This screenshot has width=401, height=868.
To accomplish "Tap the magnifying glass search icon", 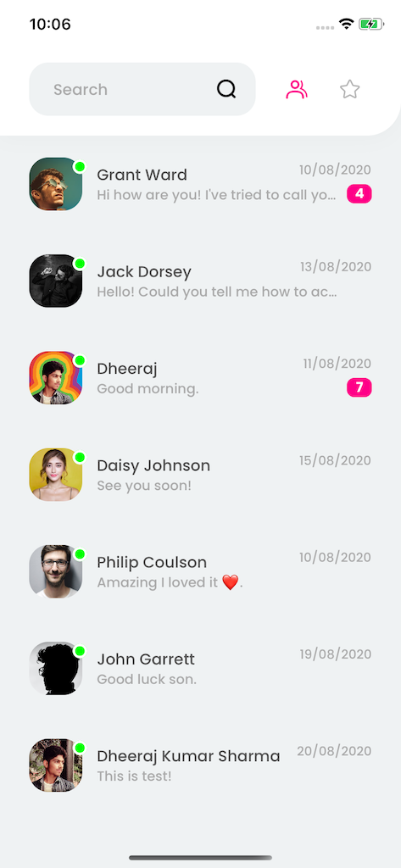I will 226,89.
